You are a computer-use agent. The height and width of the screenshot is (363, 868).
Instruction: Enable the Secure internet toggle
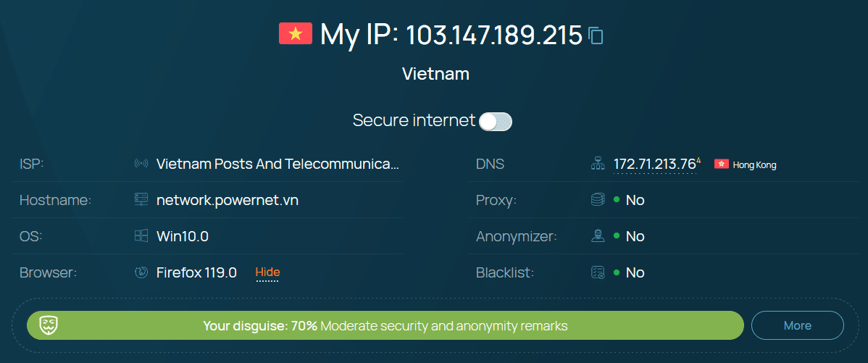pyautogui.click(x=496, y=121)
